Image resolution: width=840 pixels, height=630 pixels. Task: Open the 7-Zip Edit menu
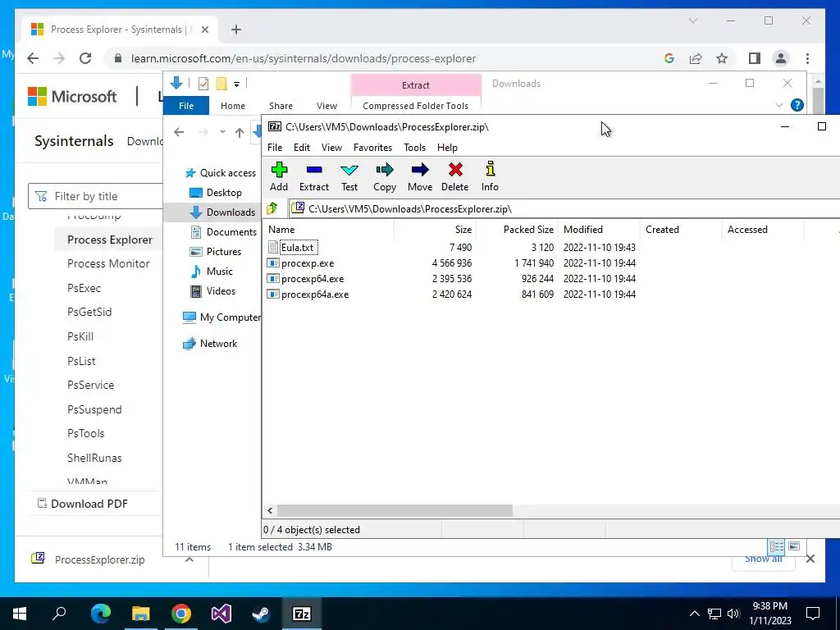pyautogui.click(x=302, y=148)
